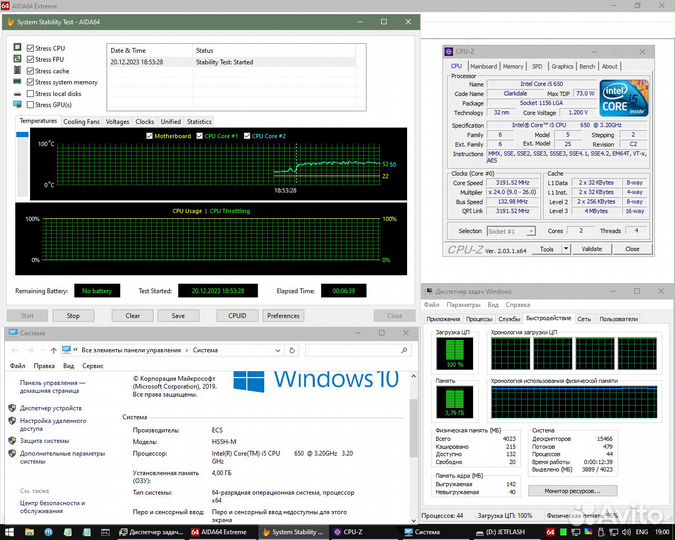The width and height of the screenshot is (675, 540).
Task: Click the refresh icon in Система address bar
Action: point(292,351)
